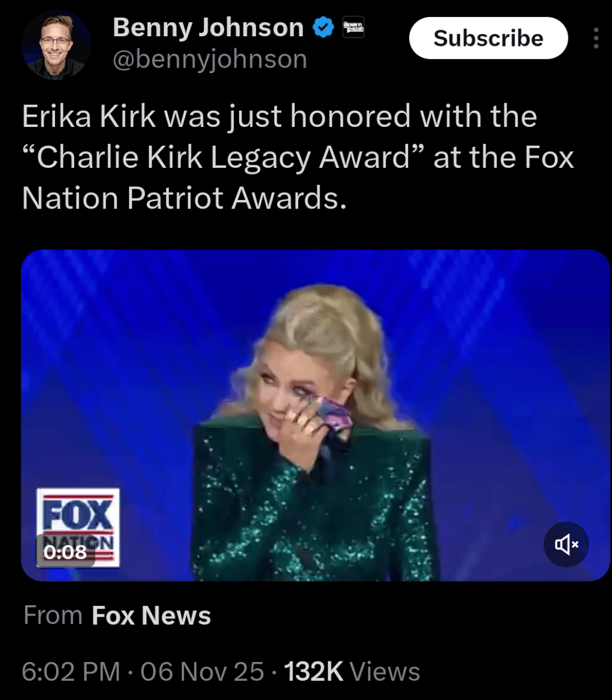Viewport: 612px width, 700px height.
Task: Click the 06 Nov 25 date
Action: 202,672
